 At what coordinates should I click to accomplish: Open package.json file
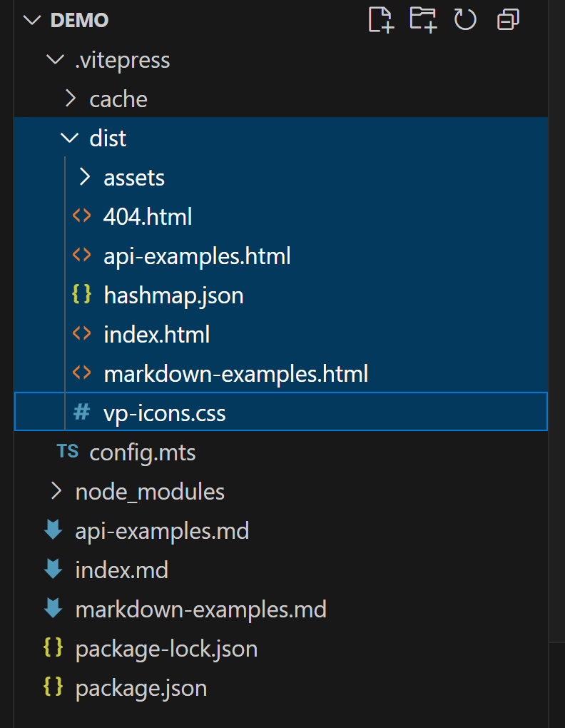[141, 688]
